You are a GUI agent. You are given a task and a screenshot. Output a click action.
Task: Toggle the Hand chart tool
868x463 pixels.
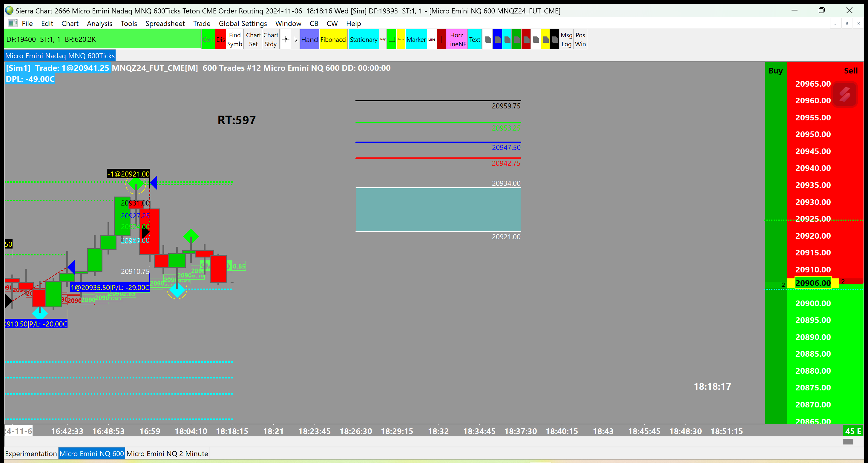point(309,39)
